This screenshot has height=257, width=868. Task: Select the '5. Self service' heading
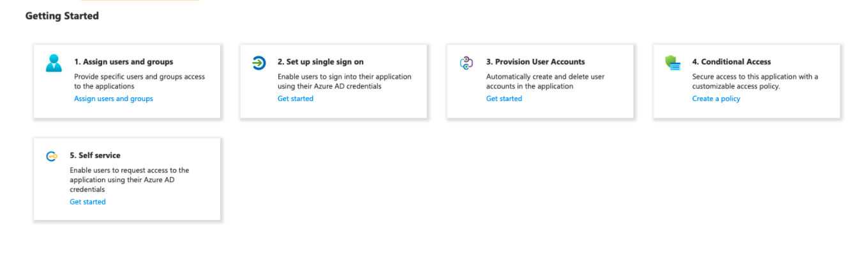(x=95, y=155)
